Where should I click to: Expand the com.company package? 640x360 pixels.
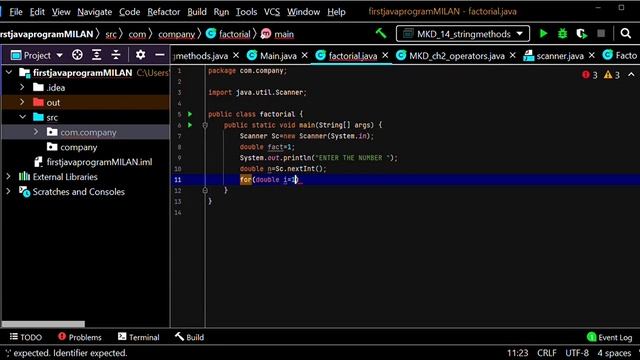tap(36, 132)
